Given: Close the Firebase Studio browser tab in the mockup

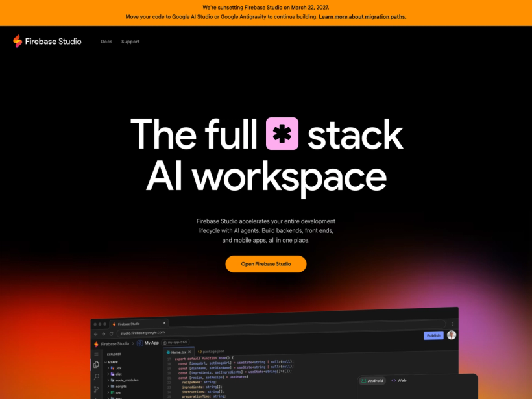Looking at the screenshot, I should [164, 323].
